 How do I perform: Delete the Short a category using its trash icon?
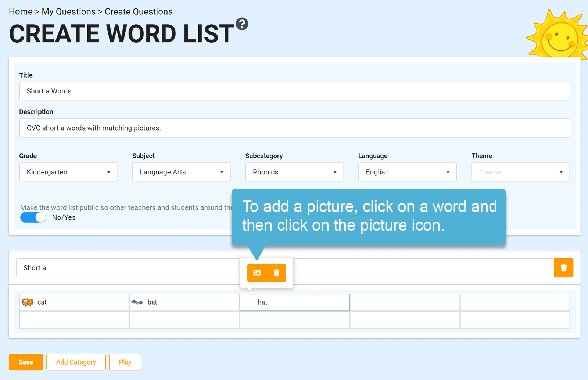(x=563, y=267)
